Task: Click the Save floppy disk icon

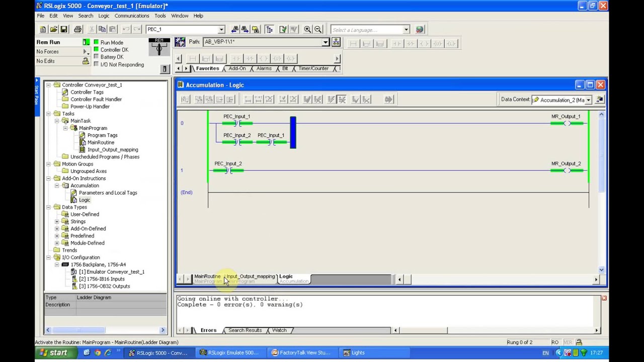Action: point(63,30)
